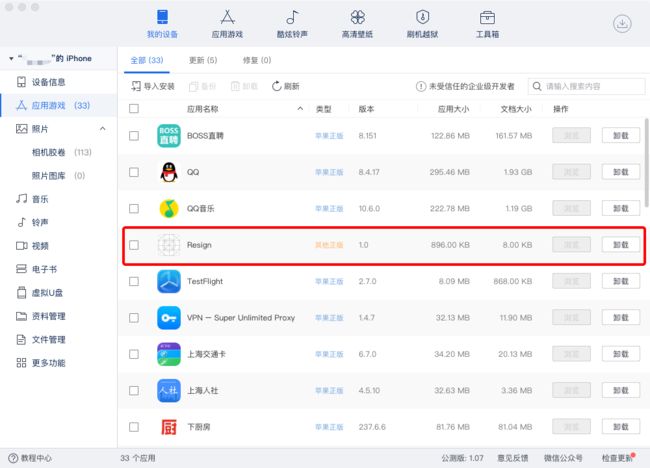
Task: Select 相机胶卷 (113) under photos
Action: coord(62,152)
